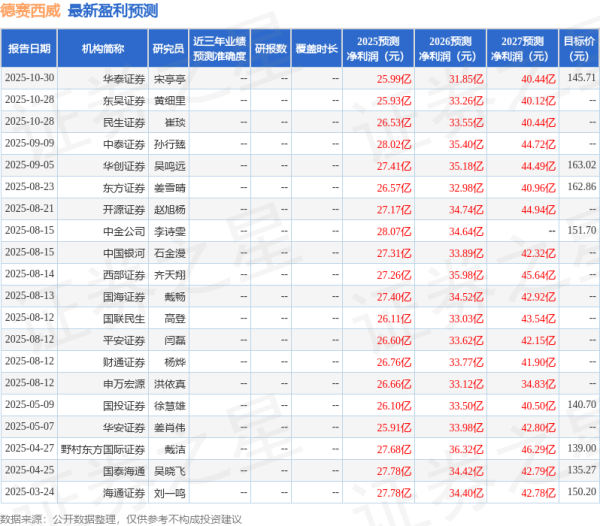The width and height of the screenshot is (600, 526).
Task: Click the 2026预测净利润 column header
Action: click(x=450, y=49)
